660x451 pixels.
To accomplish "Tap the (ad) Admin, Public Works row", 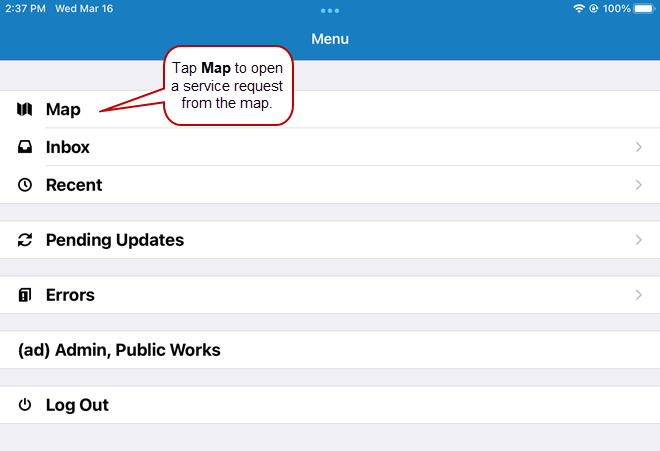I will coord(120,350).
